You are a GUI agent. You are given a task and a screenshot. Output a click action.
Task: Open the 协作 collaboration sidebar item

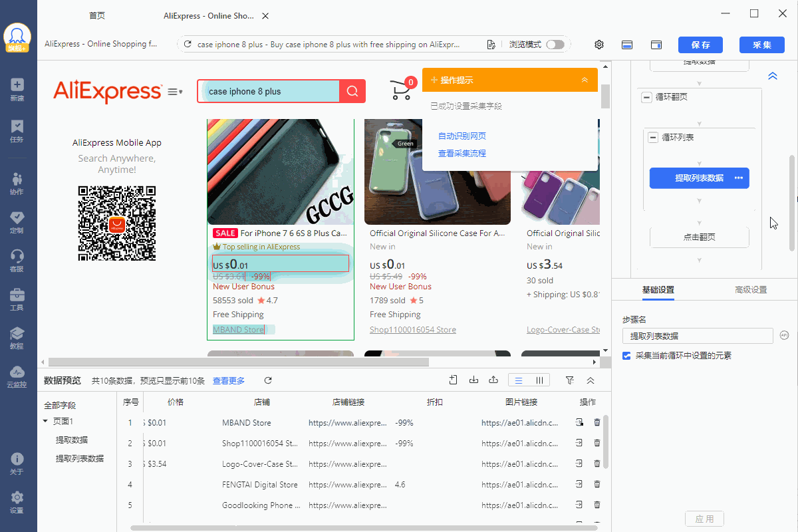pos(17,184)
